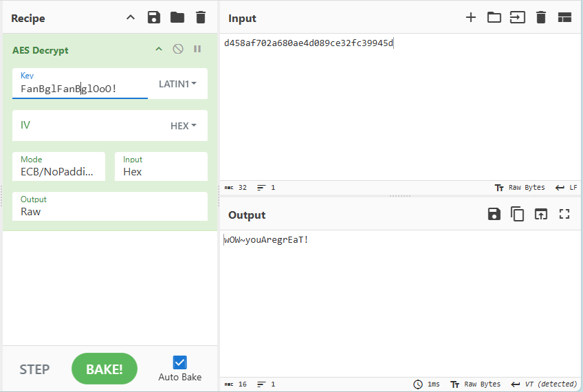This screenshot has height=392, width=583.
Task: Copy the raw output to the clipboard
Action: [518, 214]
